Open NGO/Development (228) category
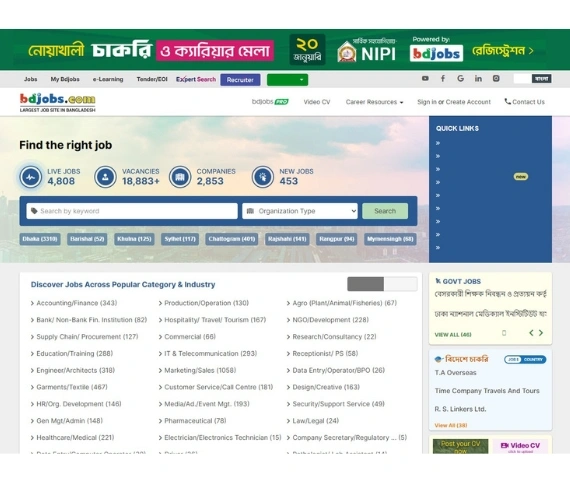Image resolution: width=570 pixels, height=483 pixels. pos(330,320)
